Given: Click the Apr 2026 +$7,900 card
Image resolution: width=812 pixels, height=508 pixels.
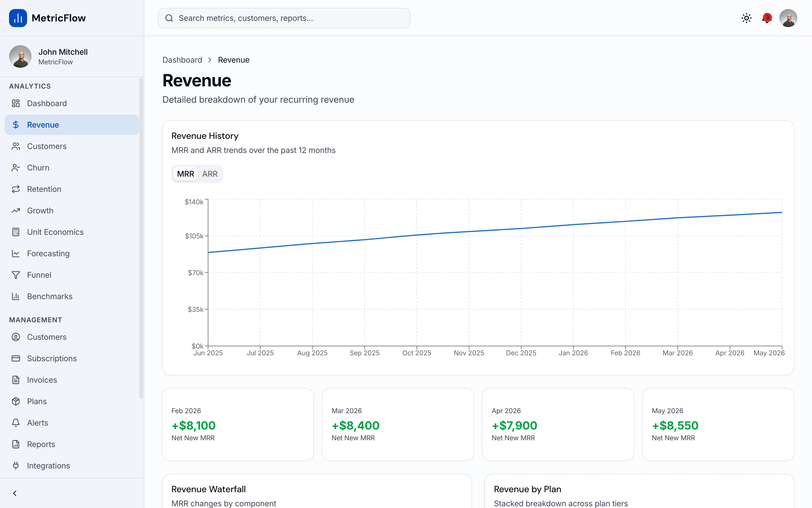Looking at the screenshot, I should (x=558, y=424).
